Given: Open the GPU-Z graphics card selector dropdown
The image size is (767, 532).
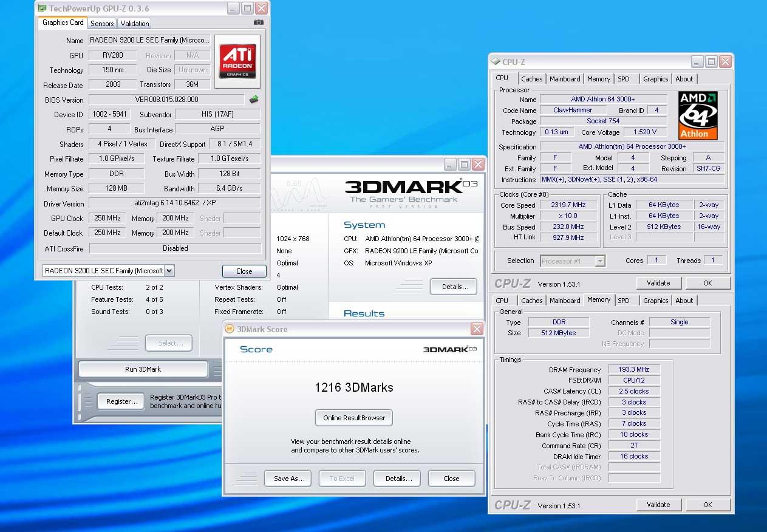Looking at the screenshot, I should (169, 271).
